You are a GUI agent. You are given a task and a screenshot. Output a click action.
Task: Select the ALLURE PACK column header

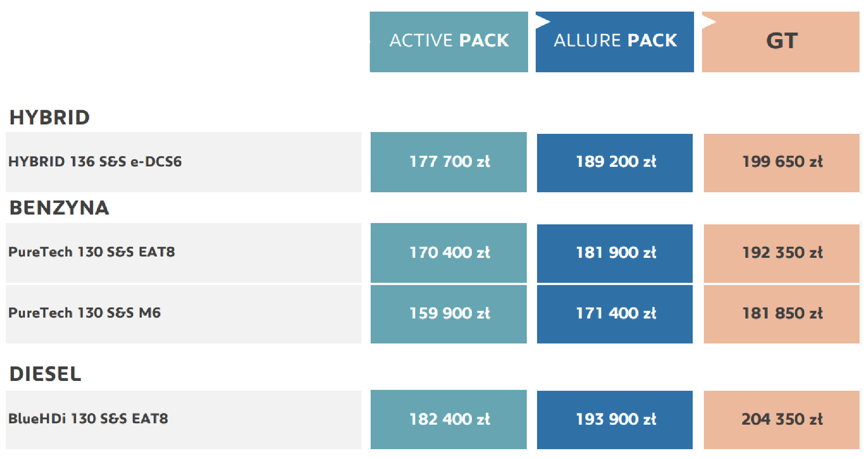pos(615,41)
